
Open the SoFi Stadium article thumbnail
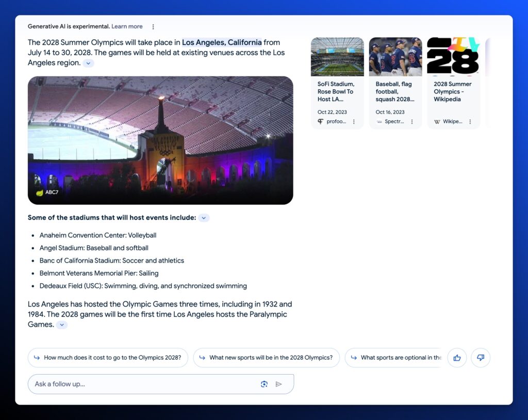tap(337, 57)
